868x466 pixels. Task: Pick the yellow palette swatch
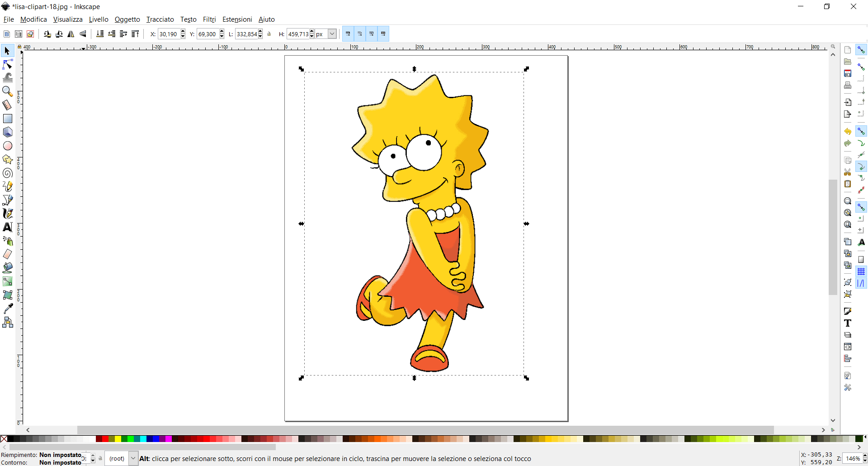point(118,439)
